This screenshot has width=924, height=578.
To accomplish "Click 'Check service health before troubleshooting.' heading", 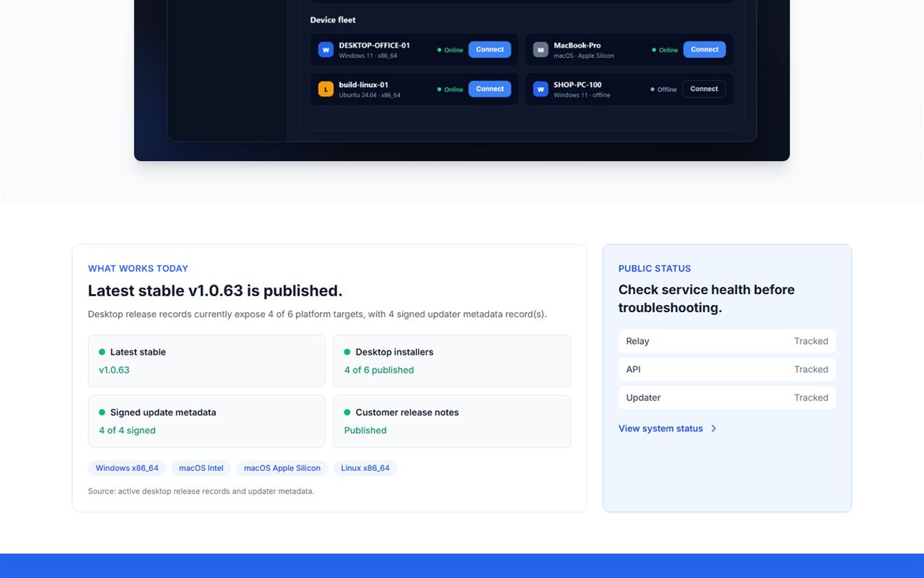I will 707,298.
